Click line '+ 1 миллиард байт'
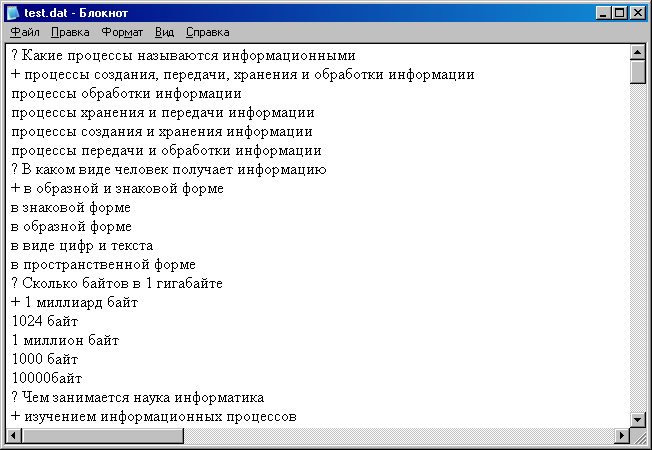 tap(74, 302)
